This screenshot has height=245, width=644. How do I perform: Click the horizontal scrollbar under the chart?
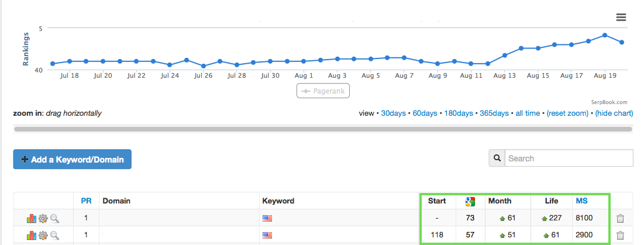pos(323,129)
